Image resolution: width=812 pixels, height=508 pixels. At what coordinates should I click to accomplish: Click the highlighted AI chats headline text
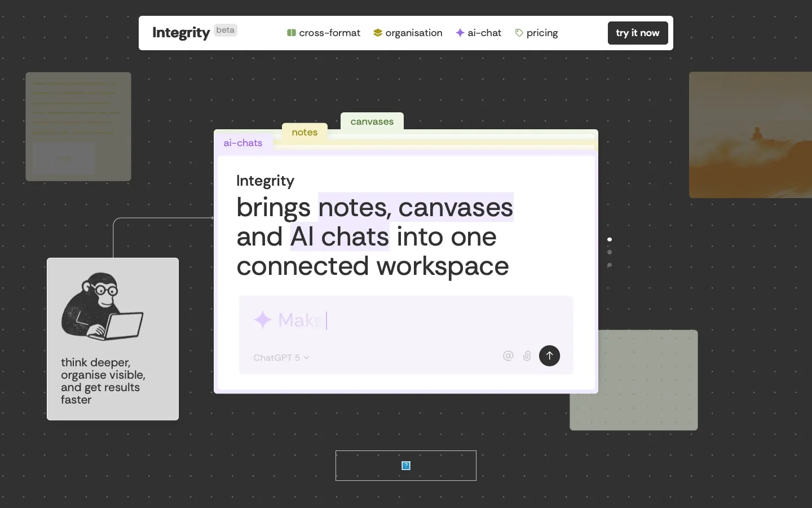point(339,237)
